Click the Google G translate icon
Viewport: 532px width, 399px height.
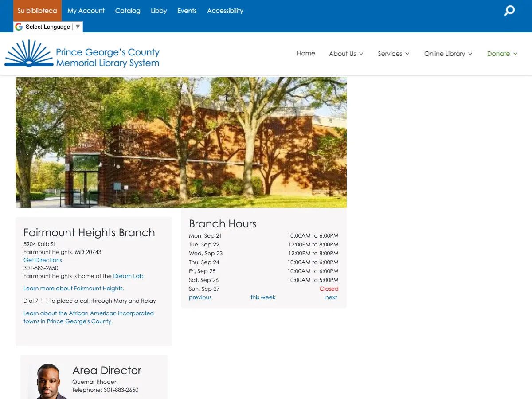[x=19, y=27]
